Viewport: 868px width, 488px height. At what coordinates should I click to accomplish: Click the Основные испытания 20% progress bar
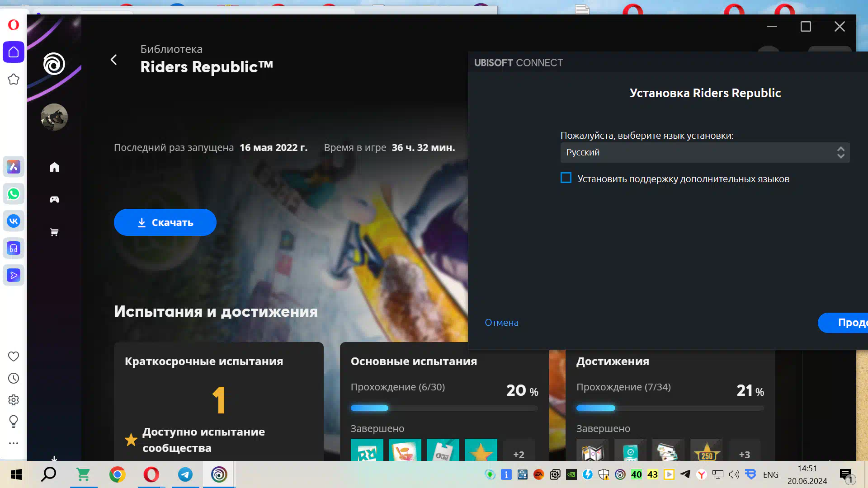(x=444, y=408)
